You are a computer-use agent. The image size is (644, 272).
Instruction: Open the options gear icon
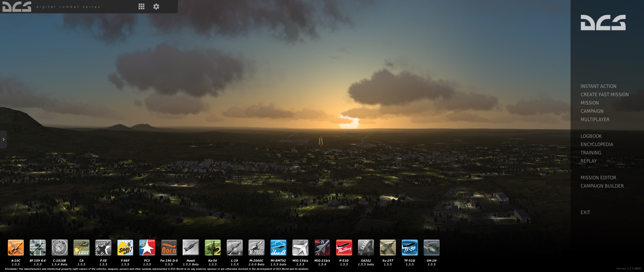156,7
